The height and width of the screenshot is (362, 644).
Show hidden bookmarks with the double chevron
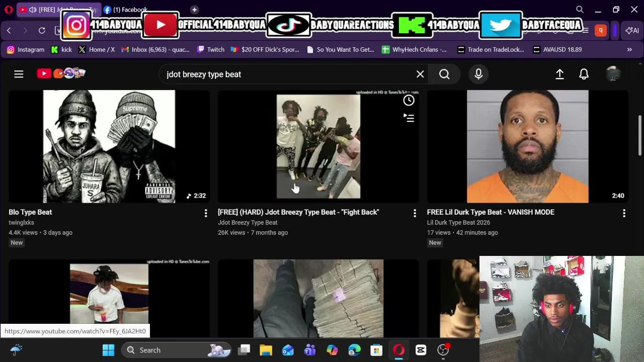[629, 50]
